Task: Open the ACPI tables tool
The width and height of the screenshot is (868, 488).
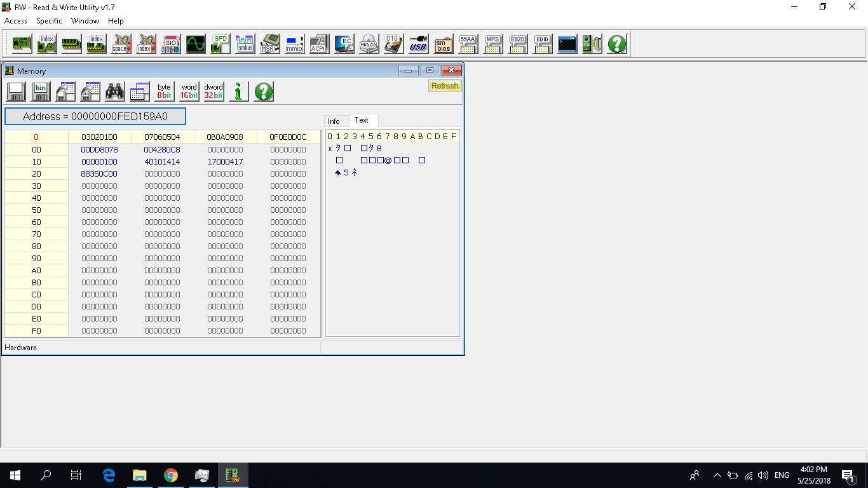Action: [319, 44]
